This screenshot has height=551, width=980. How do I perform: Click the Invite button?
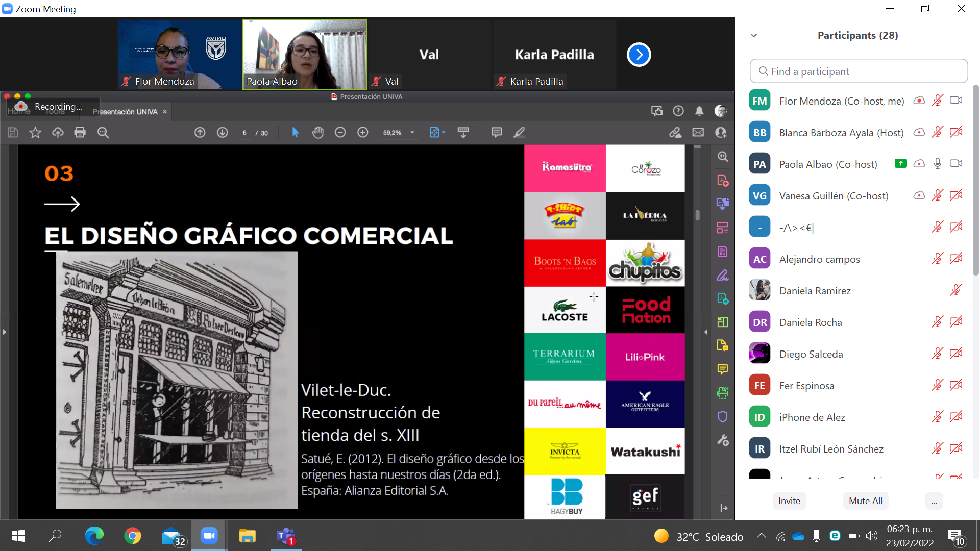789,501
